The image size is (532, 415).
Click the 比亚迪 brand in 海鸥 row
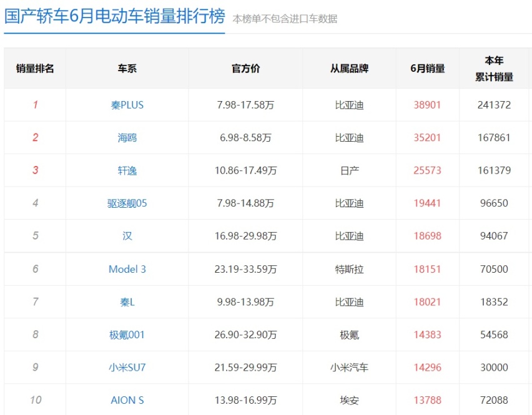click(350, 138)
